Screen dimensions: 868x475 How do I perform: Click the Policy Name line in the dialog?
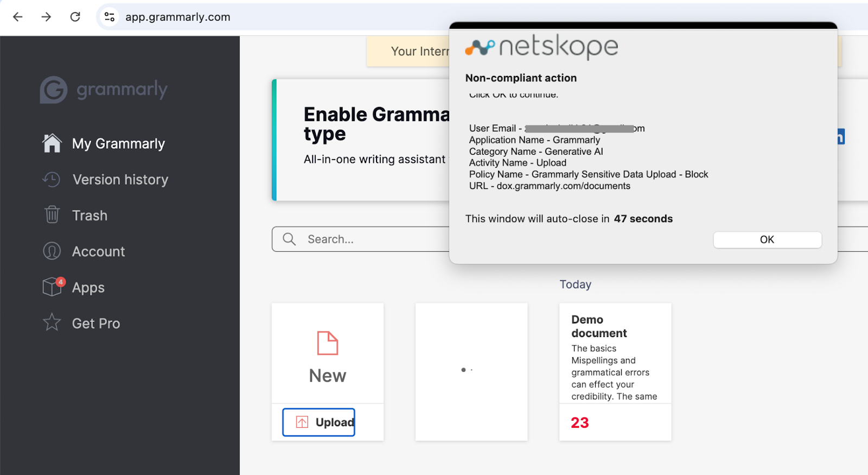[x=589, y=174]
